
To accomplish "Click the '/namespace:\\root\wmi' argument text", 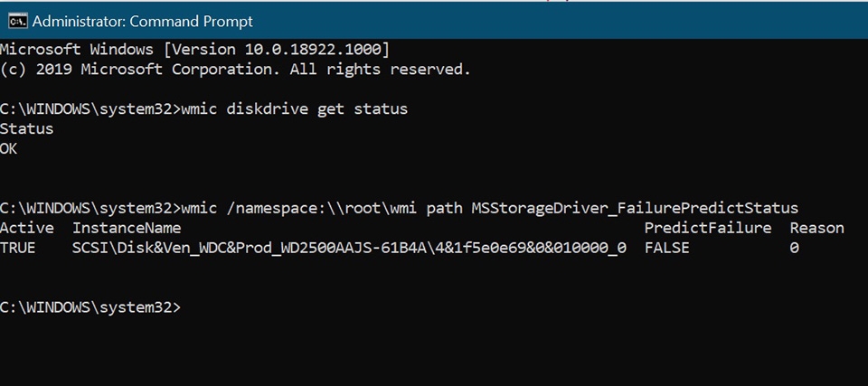I will (x=322, y=208).
